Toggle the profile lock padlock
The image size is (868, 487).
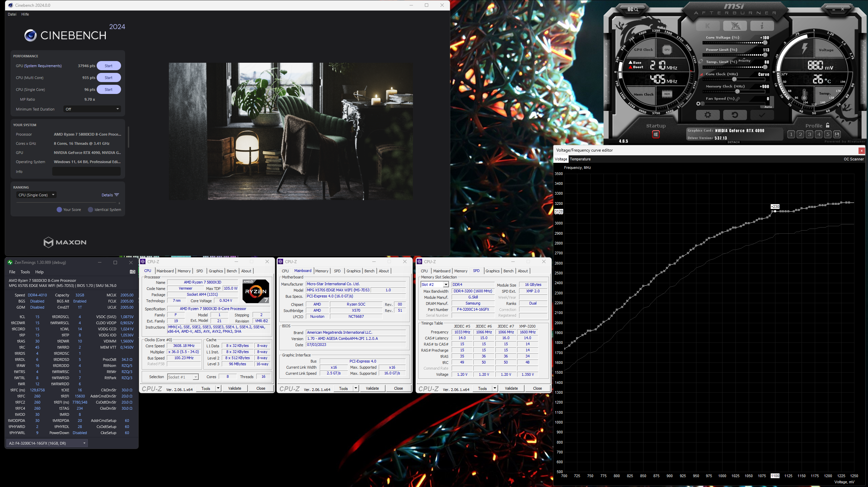click(828, 125)
